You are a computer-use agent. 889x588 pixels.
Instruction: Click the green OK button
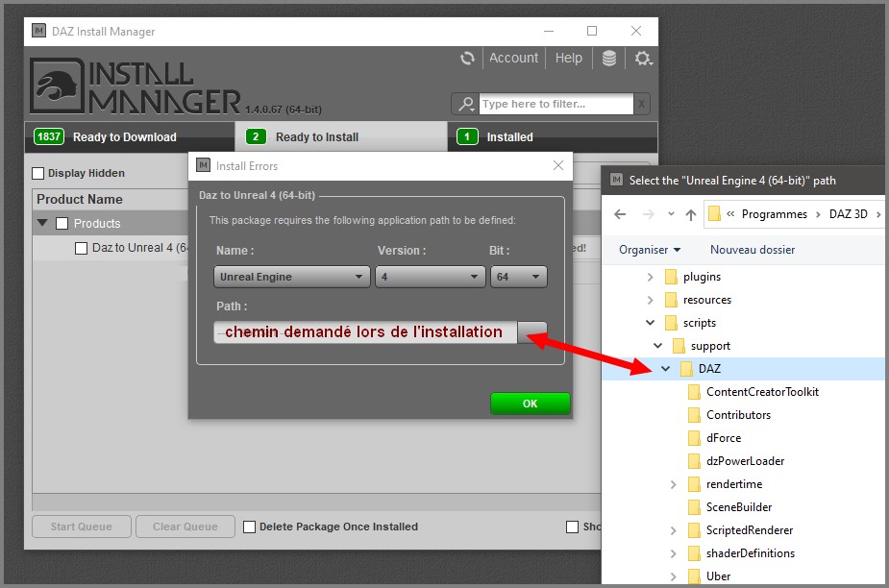pos(531,404)
